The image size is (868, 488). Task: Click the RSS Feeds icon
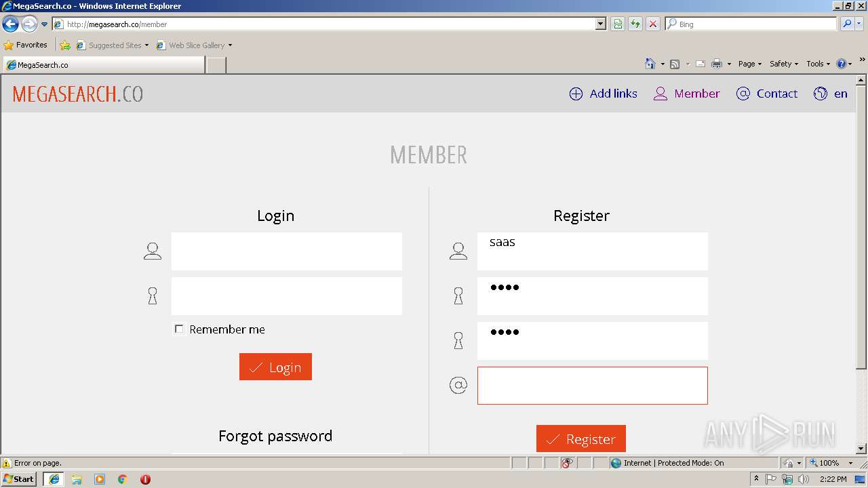(x=675, y=64)
